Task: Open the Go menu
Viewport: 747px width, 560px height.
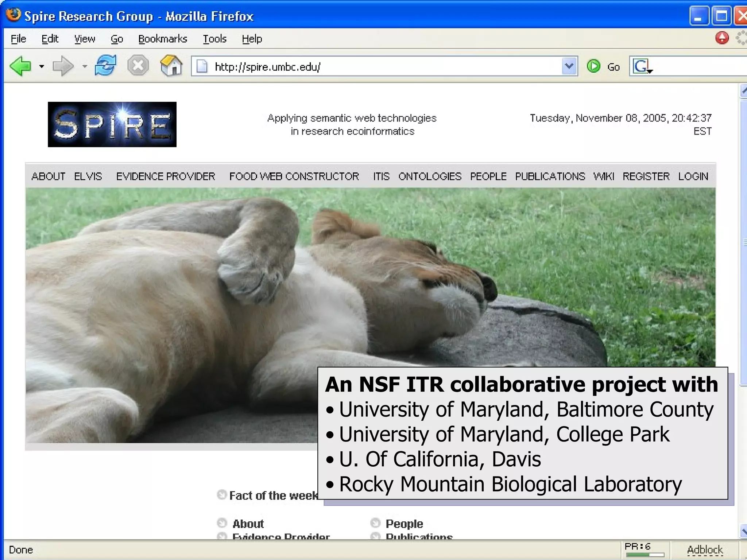Action: pyautogui.click(x=117, y=39)
